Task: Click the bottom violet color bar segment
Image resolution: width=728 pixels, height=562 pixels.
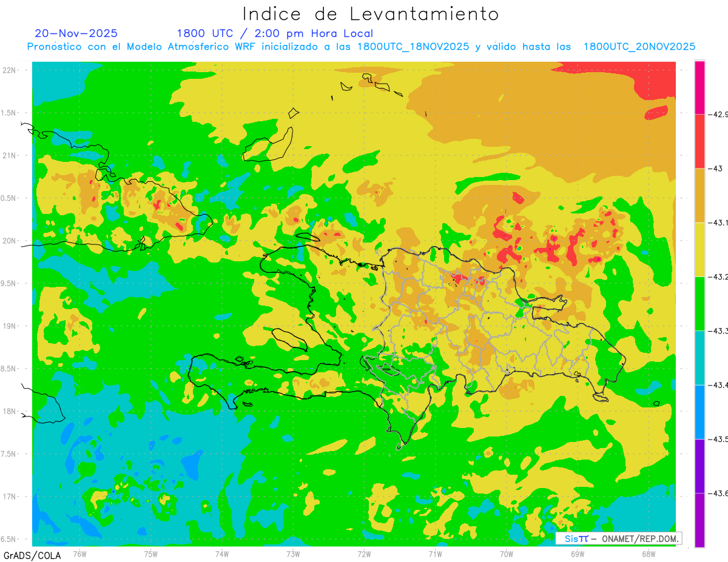Action: coord(699,520)
